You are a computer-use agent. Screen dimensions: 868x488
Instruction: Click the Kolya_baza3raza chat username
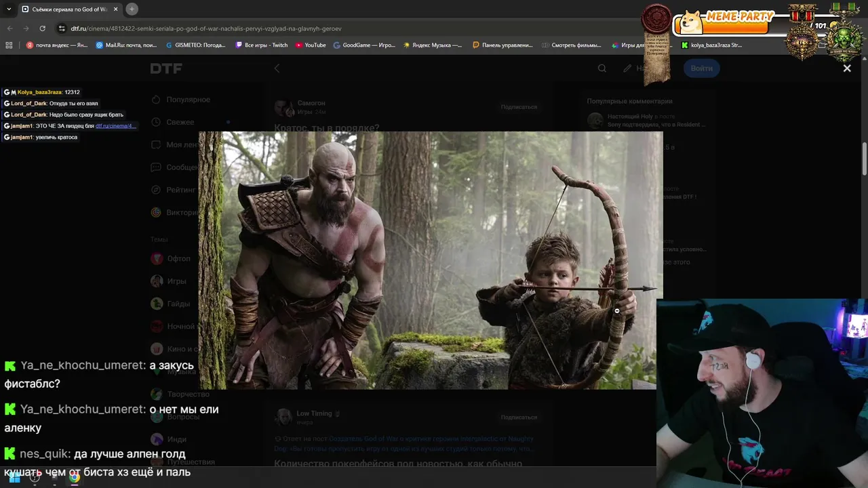[39, 92]
